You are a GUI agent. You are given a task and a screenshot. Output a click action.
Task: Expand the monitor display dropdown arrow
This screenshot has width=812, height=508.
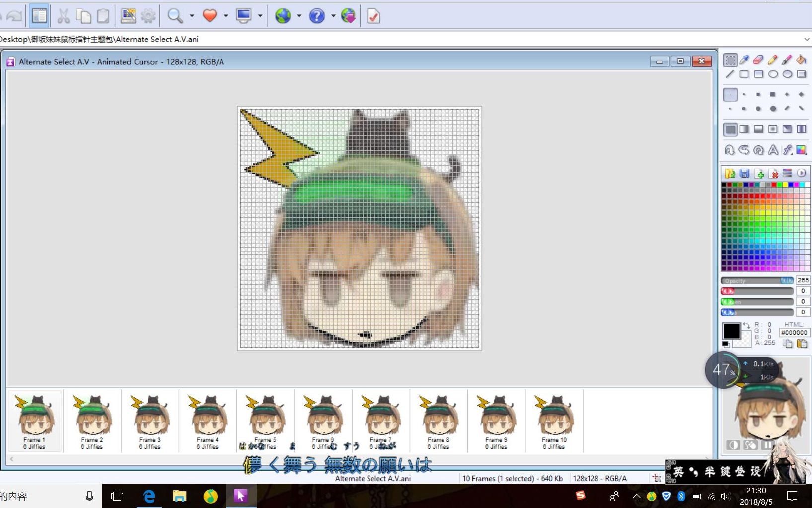(260, 16)
